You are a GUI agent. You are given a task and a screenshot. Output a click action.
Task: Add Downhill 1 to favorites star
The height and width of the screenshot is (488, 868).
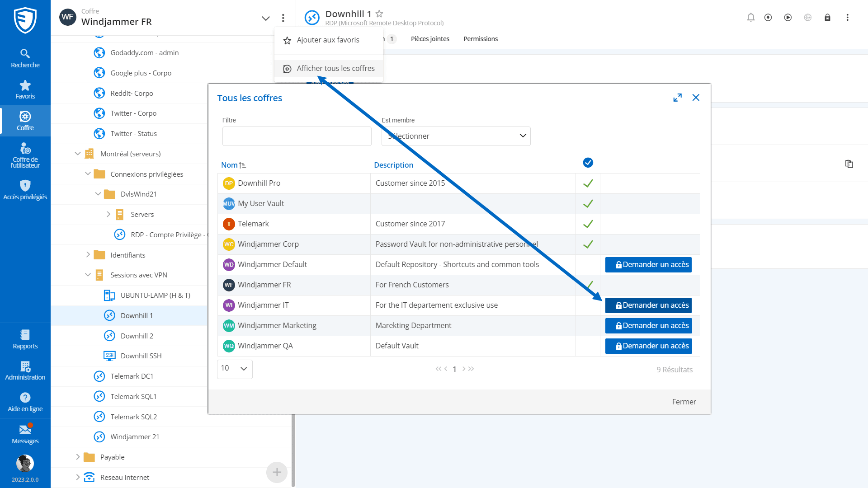tap(379, 14)
